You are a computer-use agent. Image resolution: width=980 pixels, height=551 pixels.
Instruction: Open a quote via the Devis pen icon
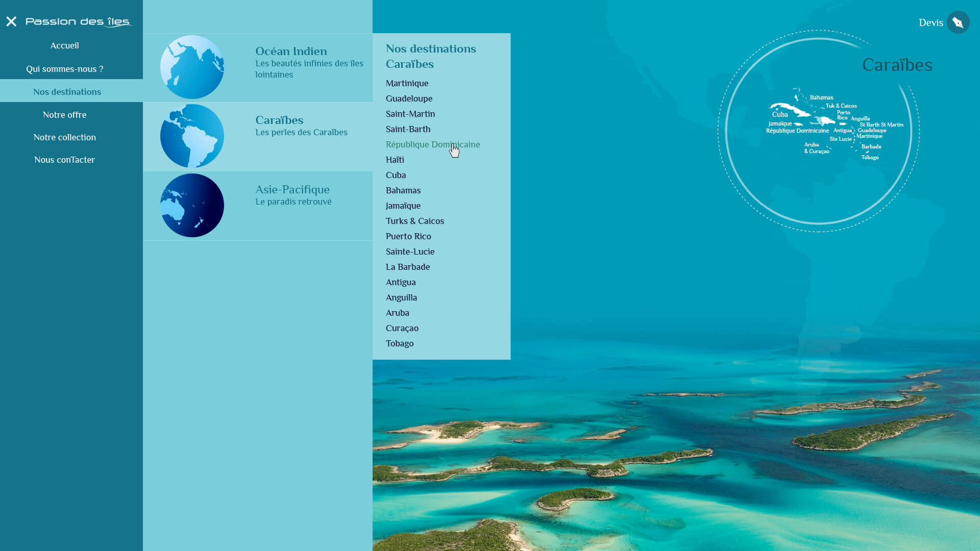(958, 22)
